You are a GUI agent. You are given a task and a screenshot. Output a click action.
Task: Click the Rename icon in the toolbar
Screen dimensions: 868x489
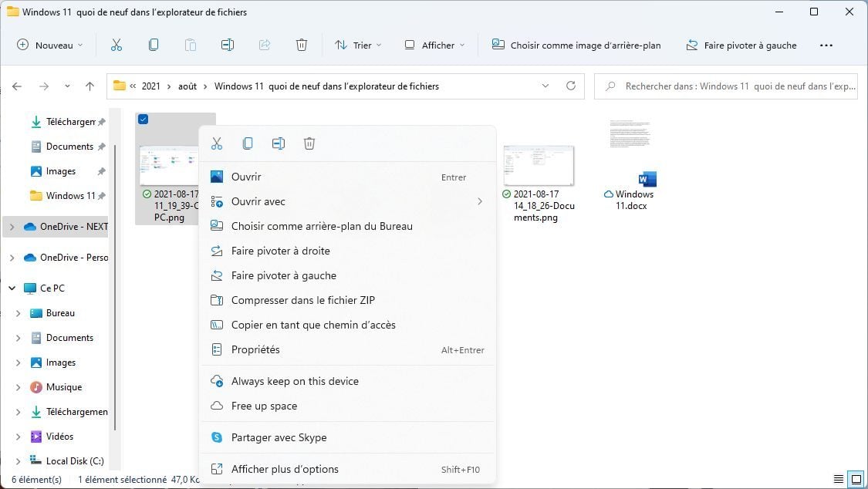228,46
